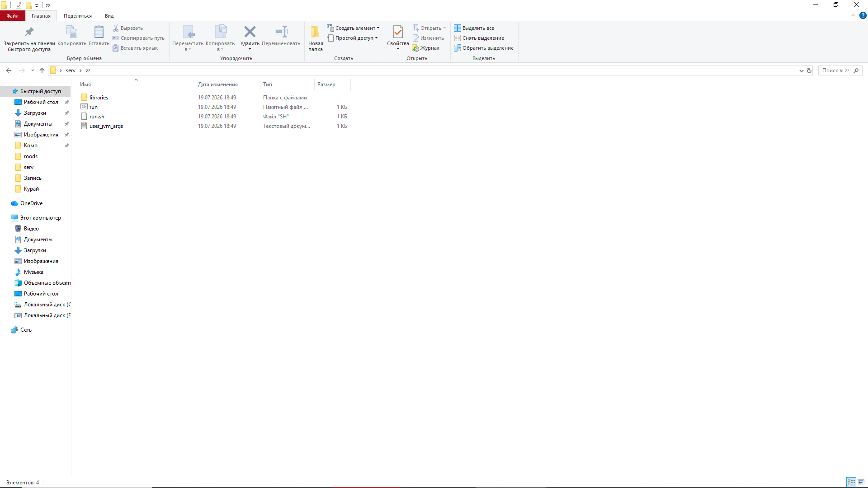This screenshot has width=868, height=488.
Task: Click Обратить выделение
Action: 484,48
